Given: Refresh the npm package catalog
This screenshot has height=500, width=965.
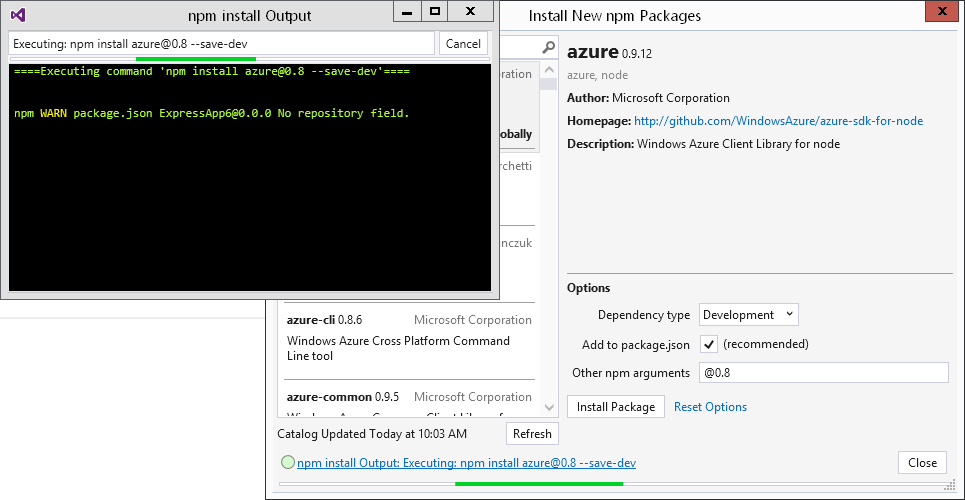Looking at the screenshot, I should tap(532, 433).
